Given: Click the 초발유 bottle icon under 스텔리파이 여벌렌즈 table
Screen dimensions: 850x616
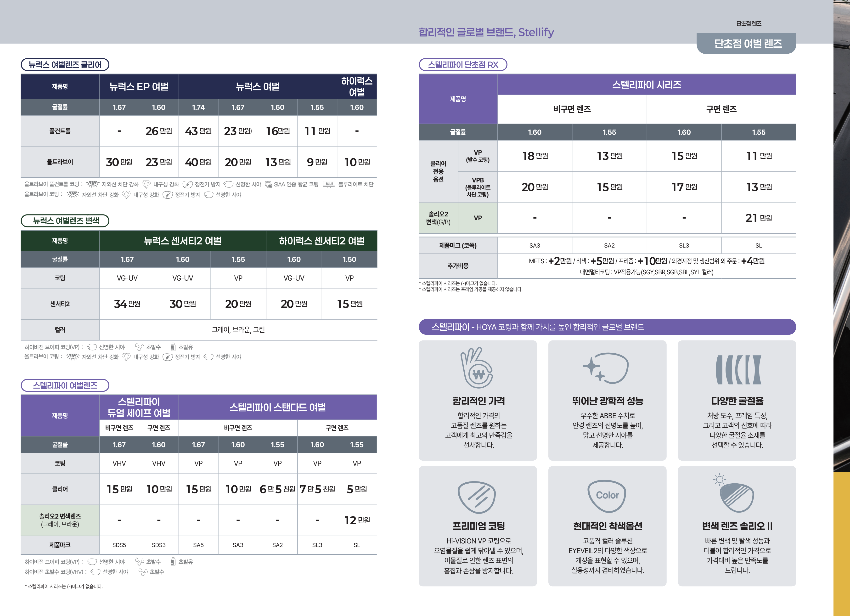Looking at the screenshot, I should [x=173, y=562].
